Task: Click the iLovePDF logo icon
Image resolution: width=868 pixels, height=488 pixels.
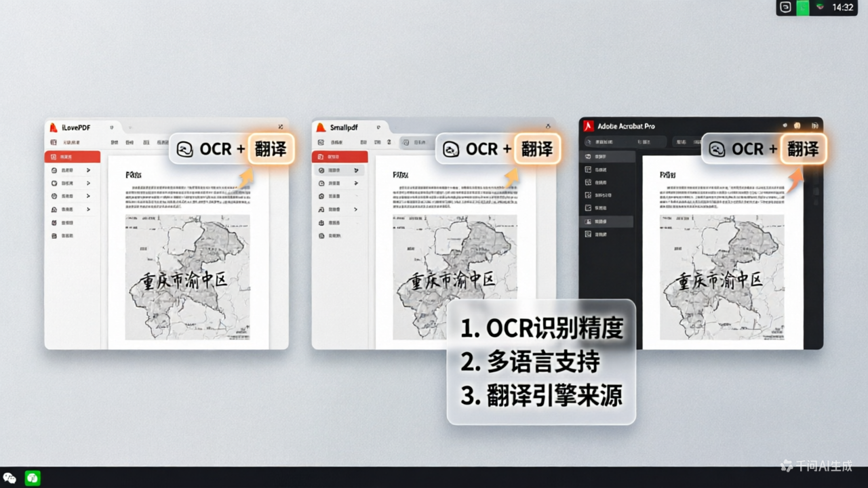Action: 54,127
